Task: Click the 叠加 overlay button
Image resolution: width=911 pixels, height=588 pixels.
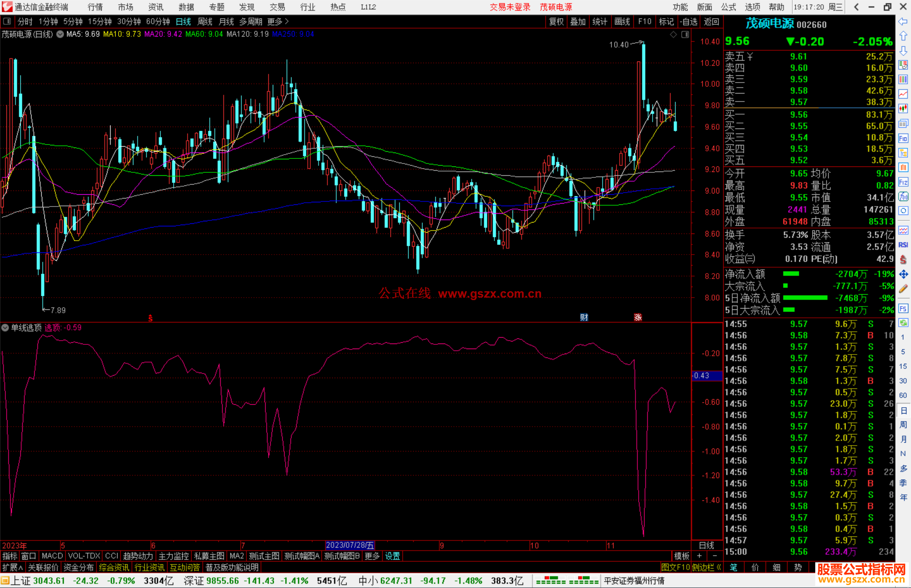Action: [578, 21]
